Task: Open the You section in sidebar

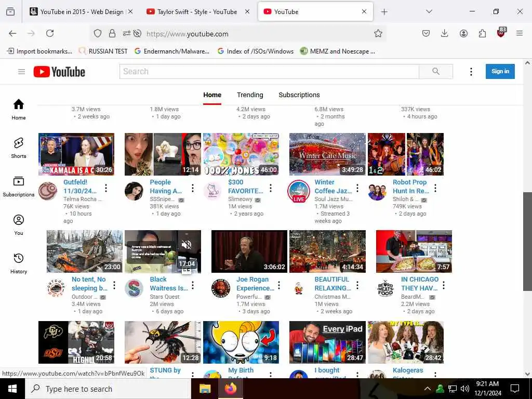Action: (19, 224)
